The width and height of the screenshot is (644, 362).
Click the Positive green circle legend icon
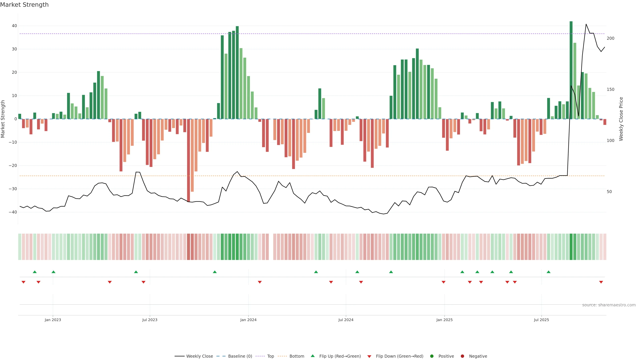432,356
